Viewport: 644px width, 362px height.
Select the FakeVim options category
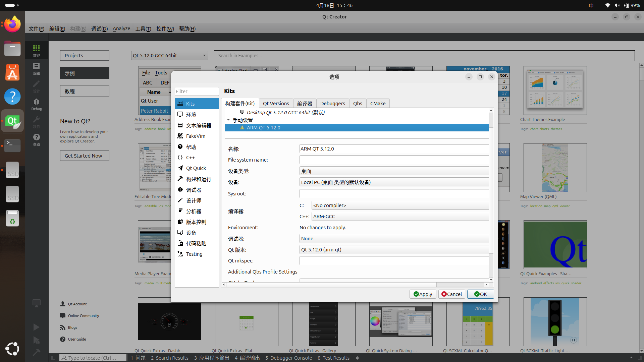[196, 136]
